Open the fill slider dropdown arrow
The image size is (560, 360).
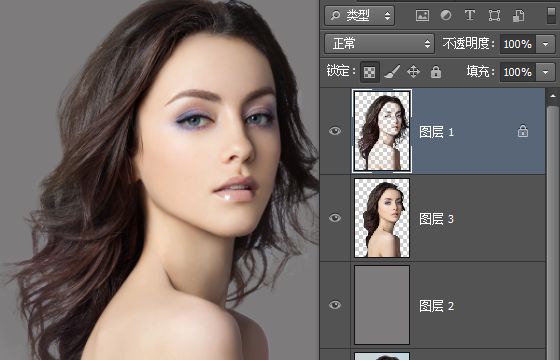(x=545, y=72)
